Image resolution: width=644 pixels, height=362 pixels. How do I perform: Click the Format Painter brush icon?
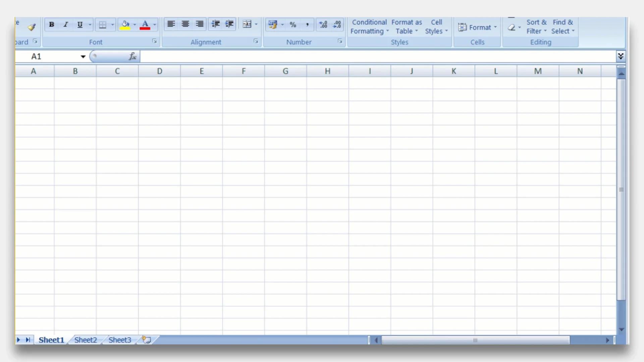coord(32,27)
